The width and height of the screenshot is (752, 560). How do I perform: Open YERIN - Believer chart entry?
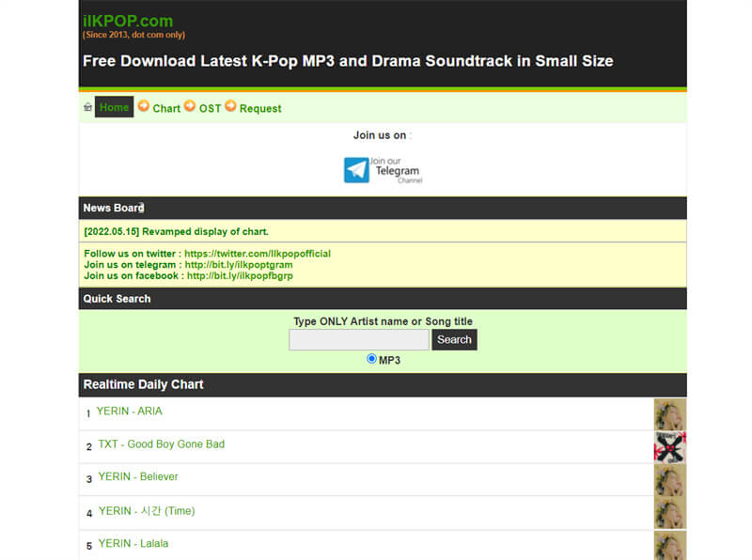click(138, 476)
